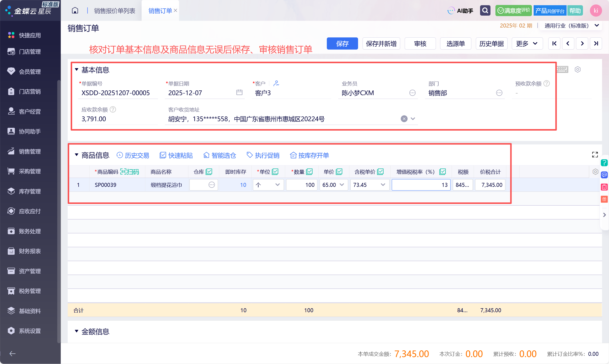Switch to the 销售报价单列表 tab
This screenshot has height=364, width=609.
[115, 11]
